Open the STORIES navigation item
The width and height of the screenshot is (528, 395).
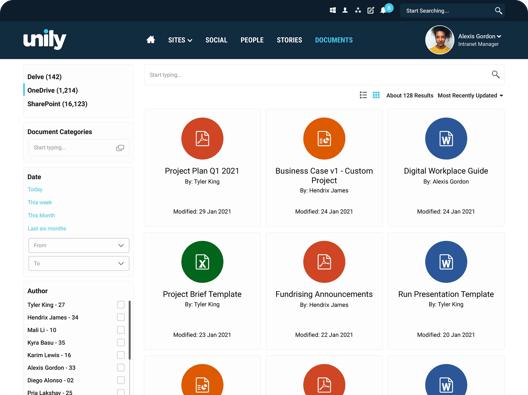[x=289, y=40]
